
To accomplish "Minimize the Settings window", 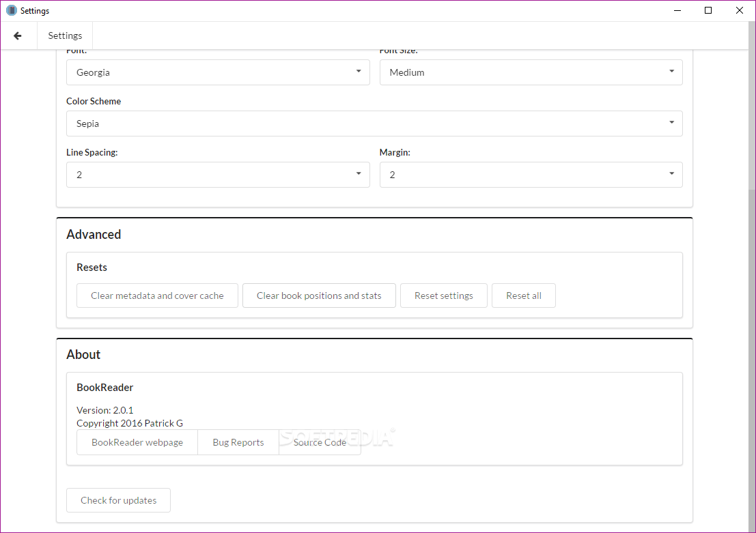I will 677,11.
